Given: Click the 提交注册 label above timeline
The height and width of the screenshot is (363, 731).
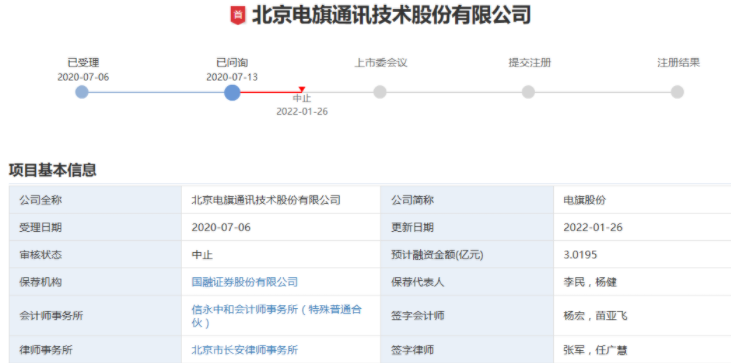Looking at the screenshot, I should pyautogui.click(x=530, y=63).
